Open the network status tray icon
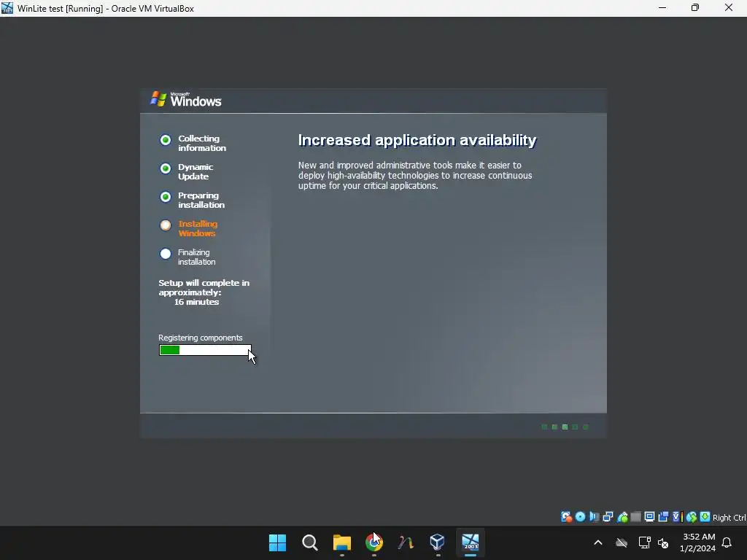747x560 pixels. tap(645, 542)
